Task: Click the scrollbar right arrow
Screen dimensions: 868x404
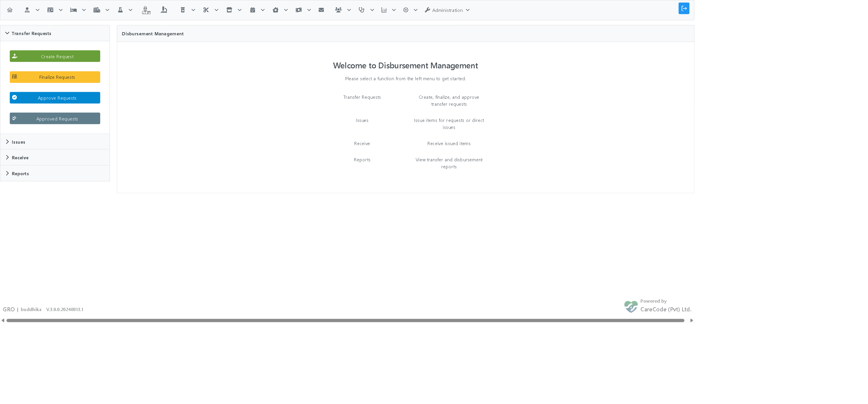Action: (691, 321)
